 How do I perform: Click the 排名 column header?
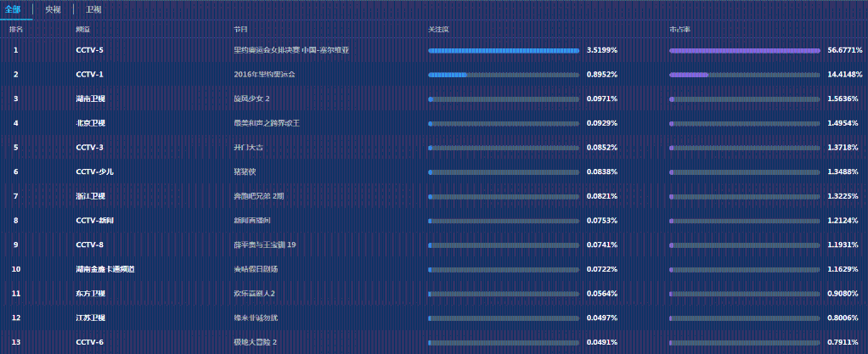(16, 29)
